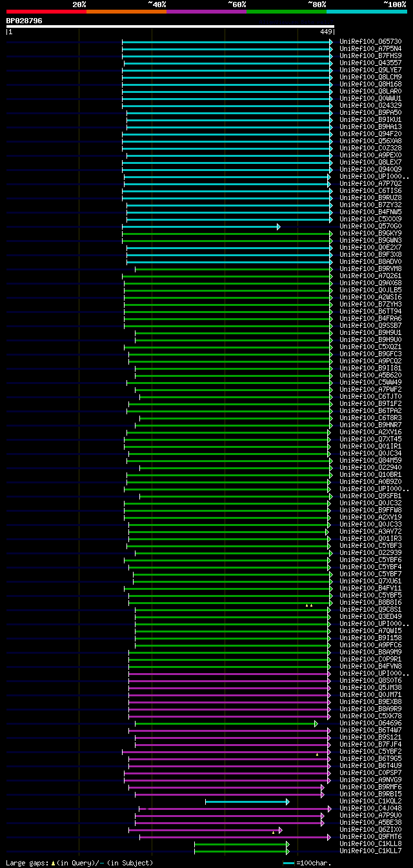
Task: Click UniRef100_O24329 label
Action: click(371, 105)
